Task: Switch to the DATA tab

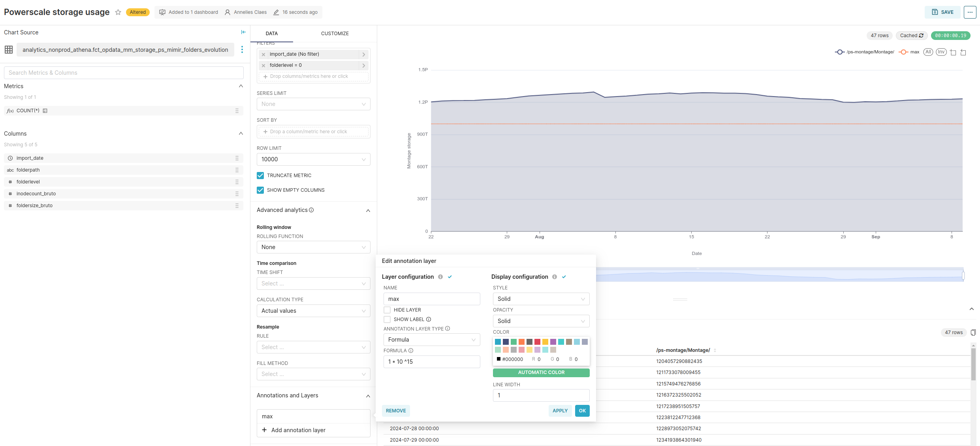Action: tap(272, 34)
